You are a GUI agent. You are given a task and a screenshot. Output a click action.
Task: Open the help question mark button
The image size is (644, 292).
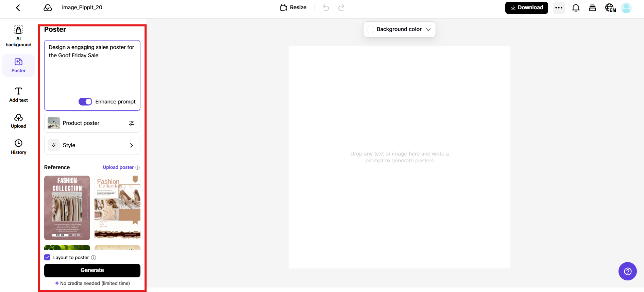[627, 271]
